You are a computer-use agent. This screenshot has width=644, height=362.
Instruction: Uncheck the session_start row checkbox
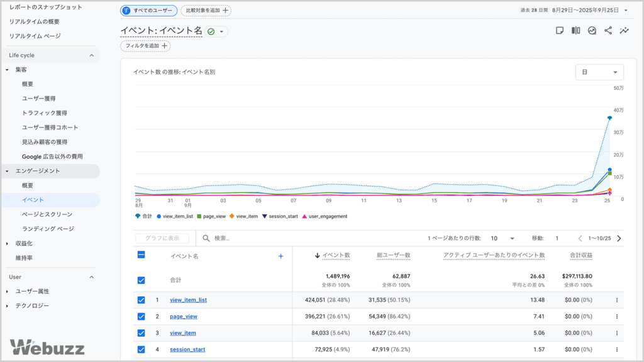tap(141, 349)
